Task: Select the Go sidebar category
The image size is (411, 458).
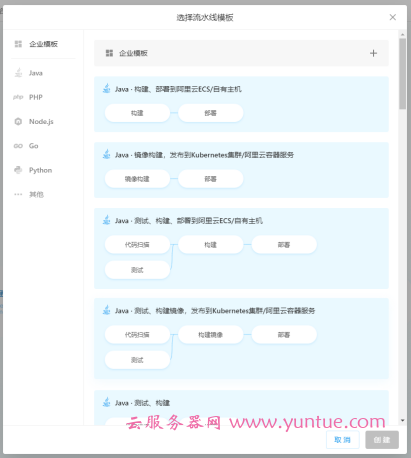Action: pos(43,146)
